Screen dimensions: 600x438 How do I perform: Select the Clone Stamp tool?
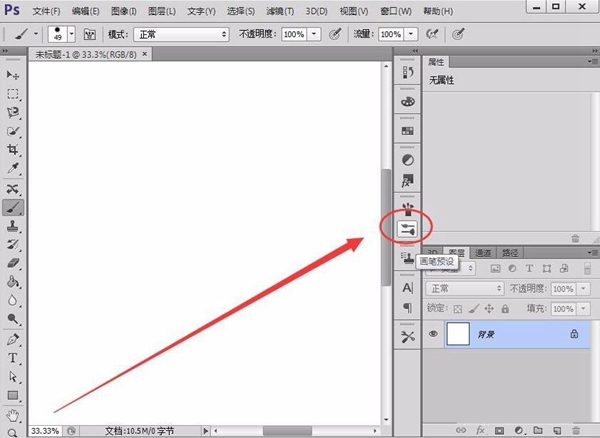[13, 226]
